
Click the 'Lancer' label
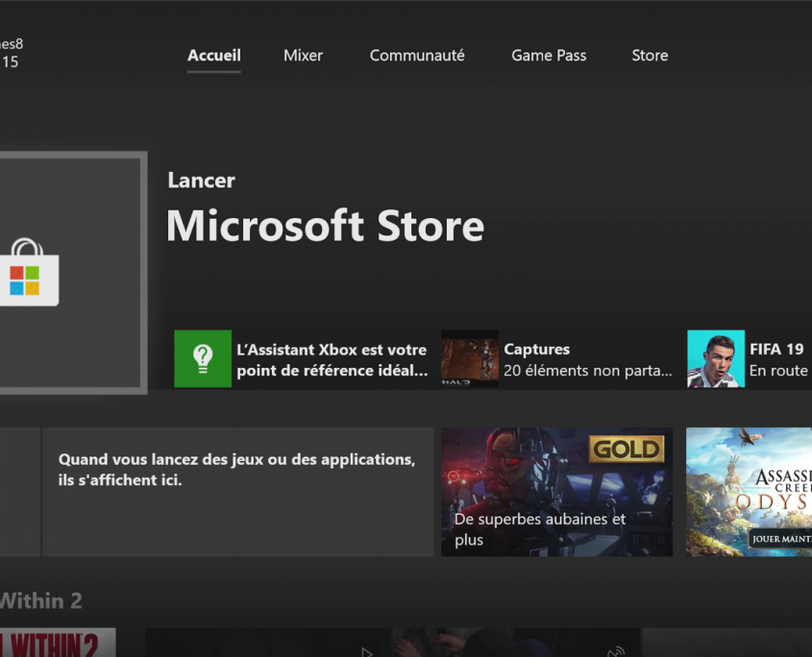[x=201, y=181]
